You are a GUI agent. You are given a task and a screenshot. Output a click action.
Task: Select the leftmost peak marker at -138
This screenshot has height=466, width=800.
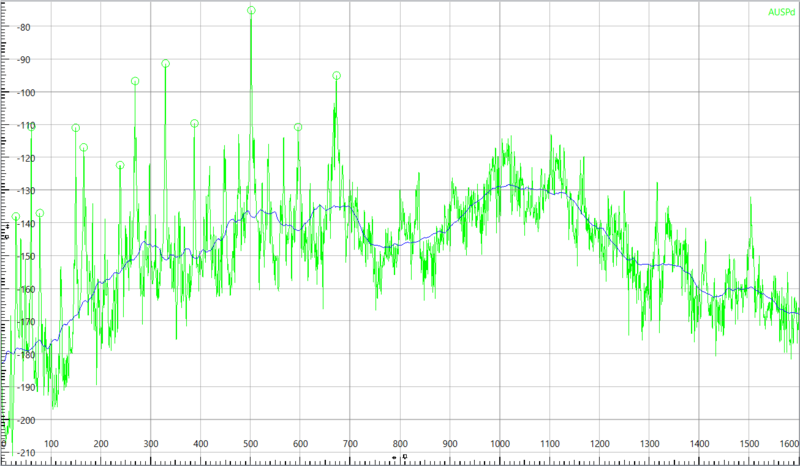tap(15, 216)
